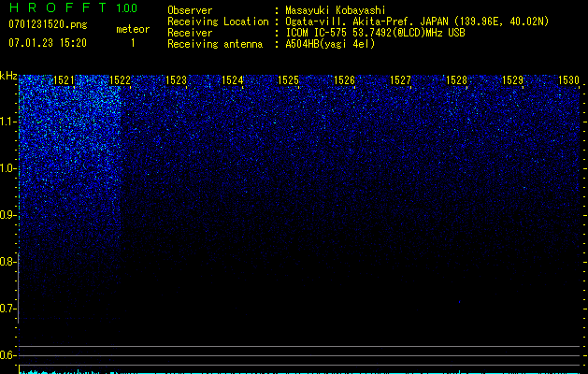Click the 1526 time marker

coord(344,80)
